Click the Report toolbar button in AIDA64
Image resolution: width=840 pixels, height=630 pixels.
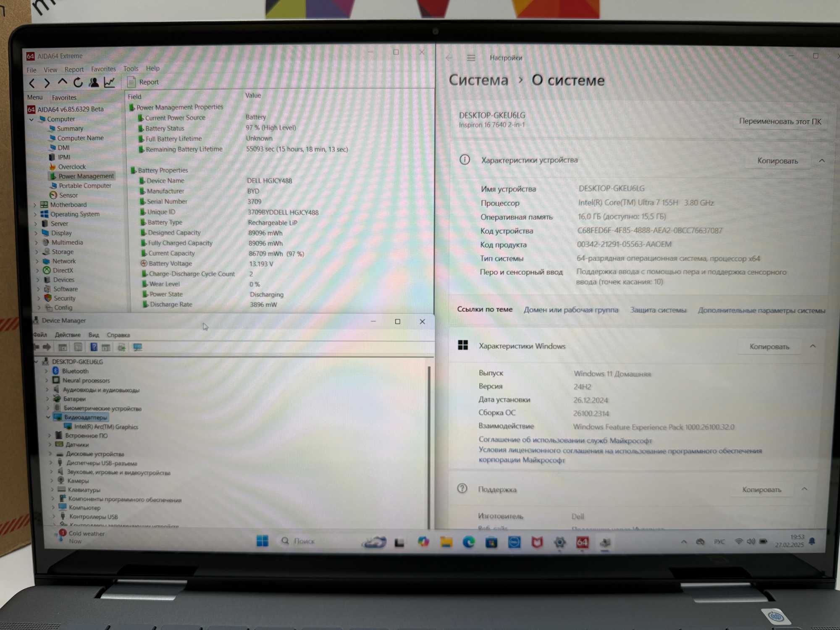(x=143, y=82)
